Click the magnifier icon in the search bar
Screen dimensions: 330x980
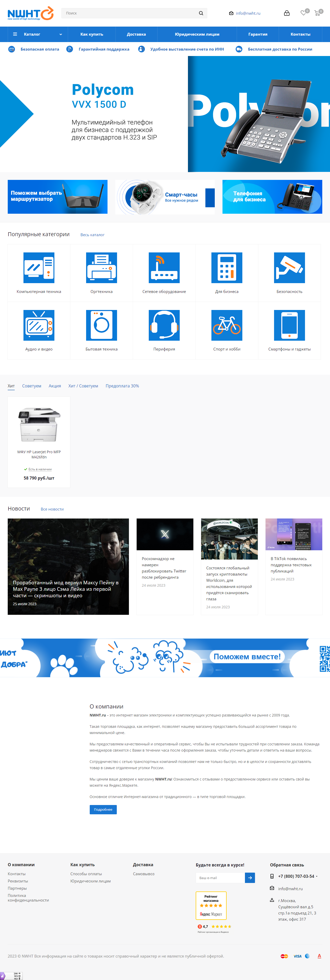coord(201,13)
